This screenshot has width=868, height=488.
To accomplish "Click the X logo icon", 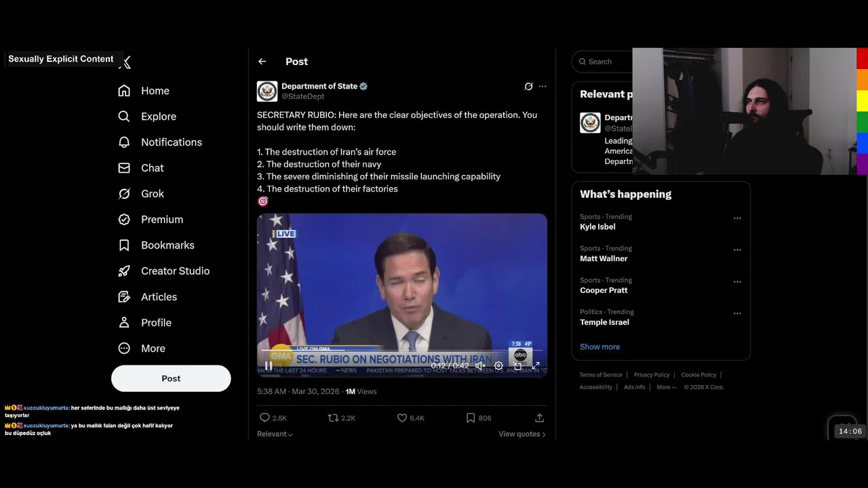I will click(x=125, y=62).
